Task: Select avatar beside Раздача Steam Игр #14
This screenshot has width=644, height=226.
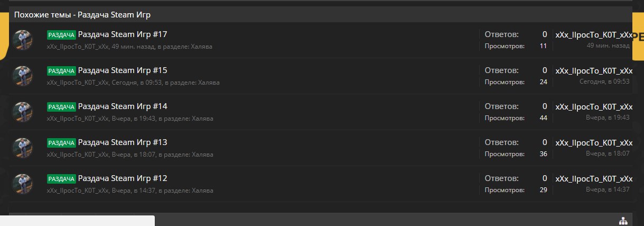Action: 23,112
